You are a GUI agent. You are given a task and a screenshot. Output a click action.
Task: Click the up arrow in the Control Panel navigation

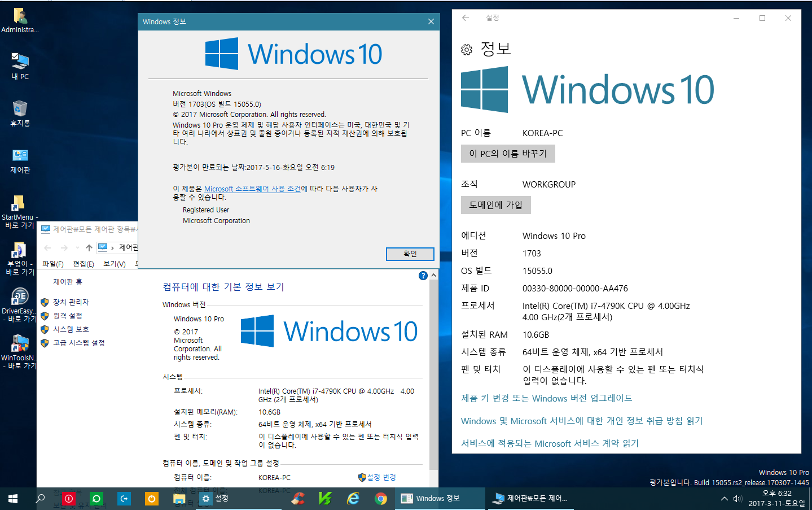[x=89, y=247]
